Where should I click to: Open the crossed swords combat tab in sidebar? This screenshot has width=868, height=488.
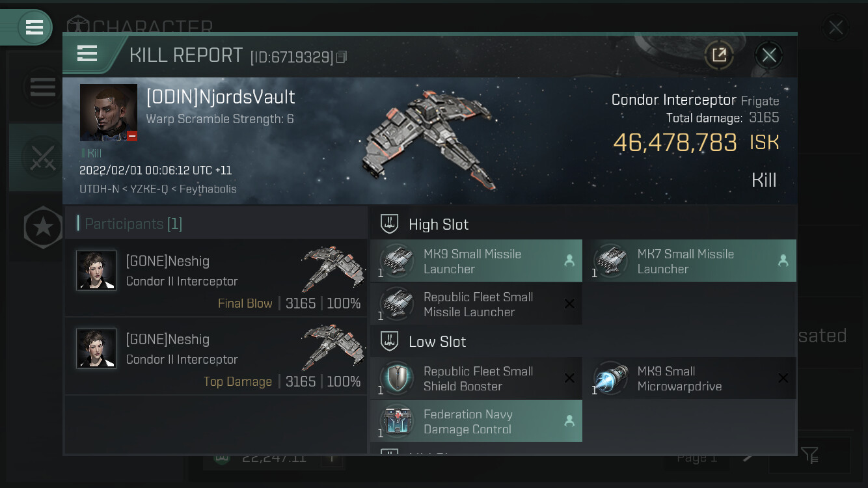43,157
